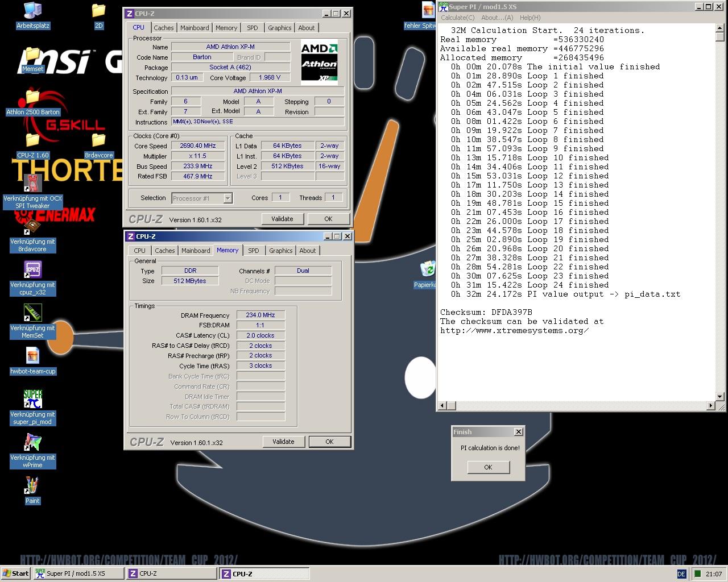Switch to Graphics tab in upper CPU-Z
Image resolution: width=728 pixels, height=582 pixels.
[280, 28]
